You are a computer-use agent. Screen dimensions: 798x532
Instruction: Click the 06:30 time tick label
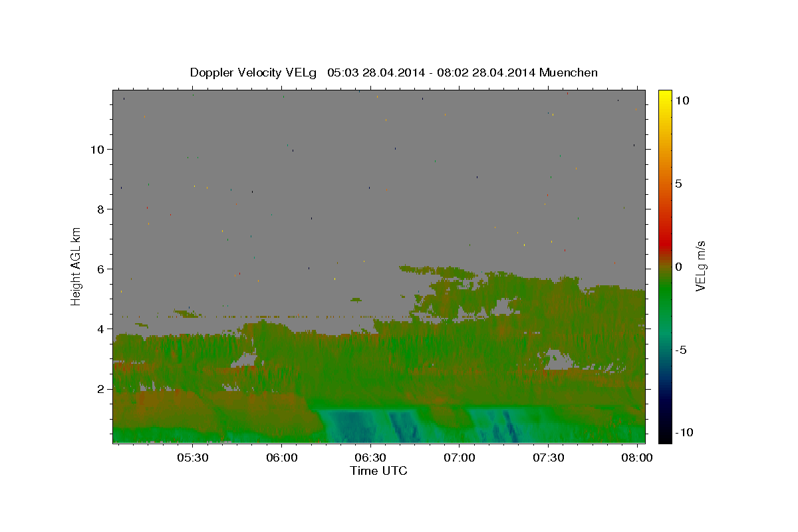(x=371, y=458)
